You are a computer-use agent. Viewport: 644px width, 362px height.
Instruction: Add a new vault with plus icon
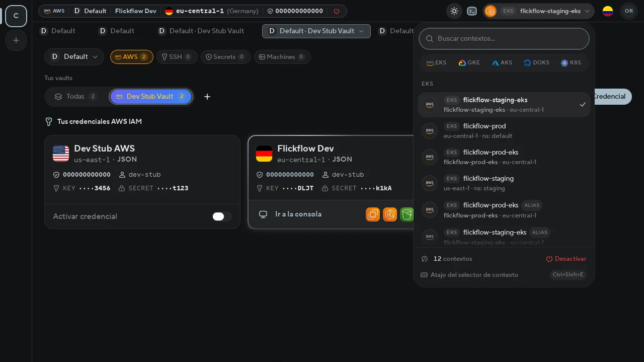[207, 97]
